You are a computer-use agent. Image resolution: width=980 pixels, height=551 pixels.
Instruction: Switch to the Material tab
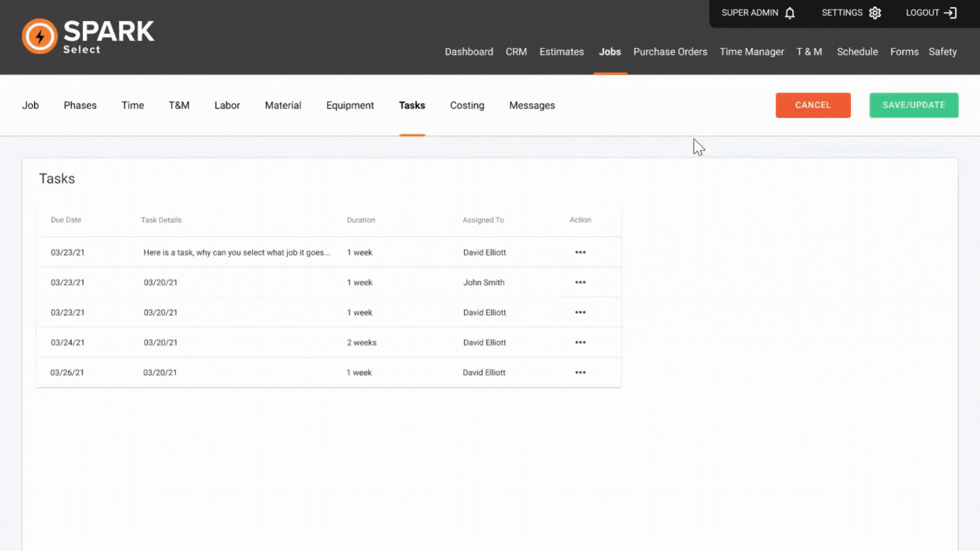tap(283, 105)
